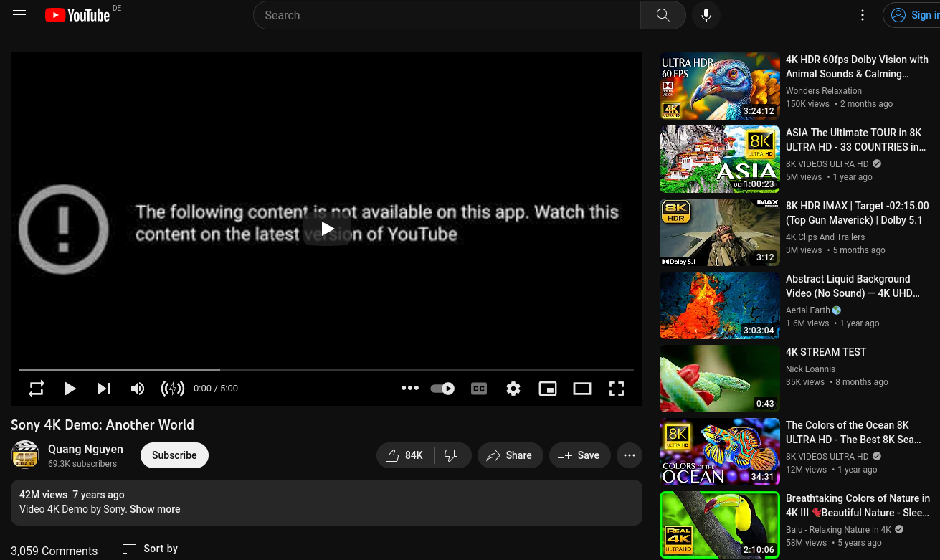Expand the video description with Show more
Screen dimensions: 940x560
[155, 509]
